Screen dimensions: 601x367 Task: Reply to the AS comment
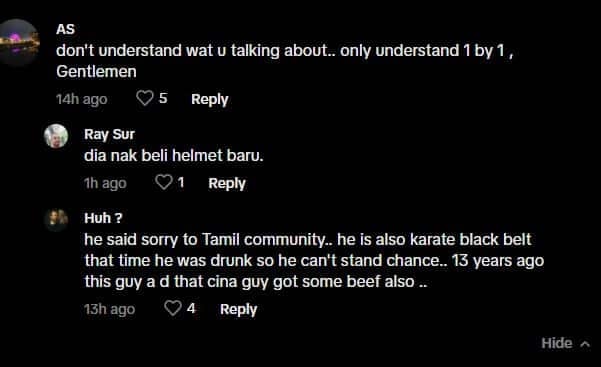point(210,99)
